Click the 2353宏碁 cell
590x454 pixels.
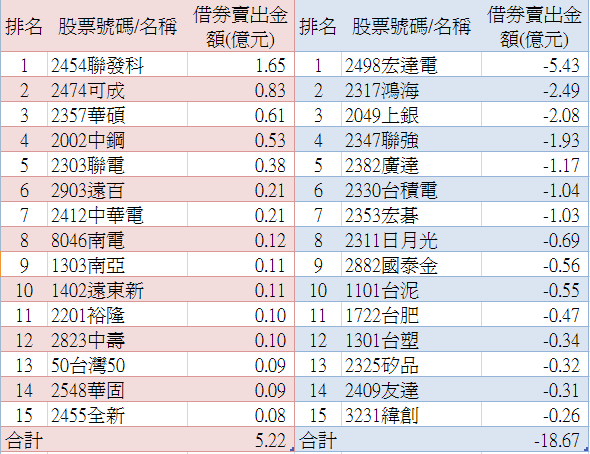tap(411, 215)
